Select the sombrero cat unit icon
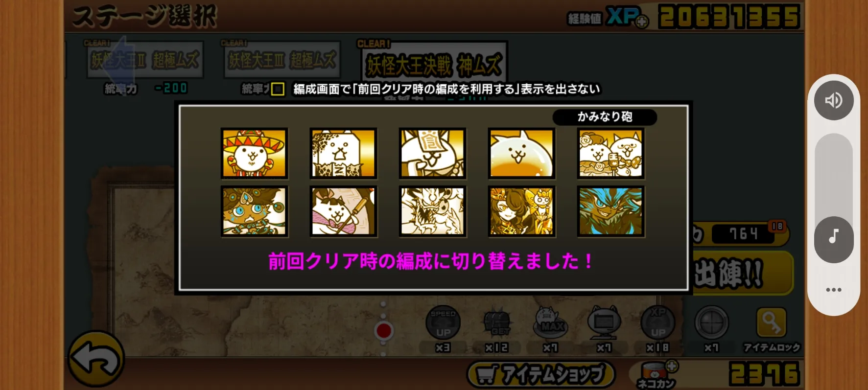868x390 pixels. pyautogui.click(x=254, y=154)
